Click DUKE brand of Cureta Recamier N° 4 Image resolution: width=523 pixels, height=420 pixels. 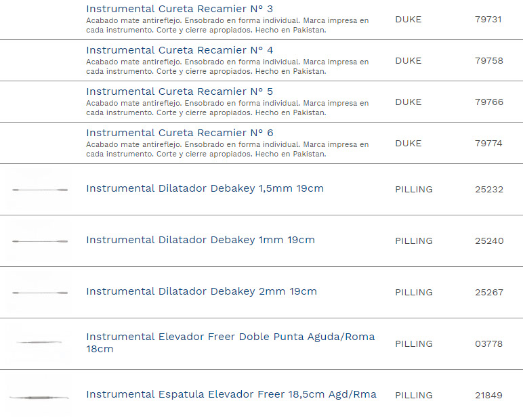click(408, 61)
